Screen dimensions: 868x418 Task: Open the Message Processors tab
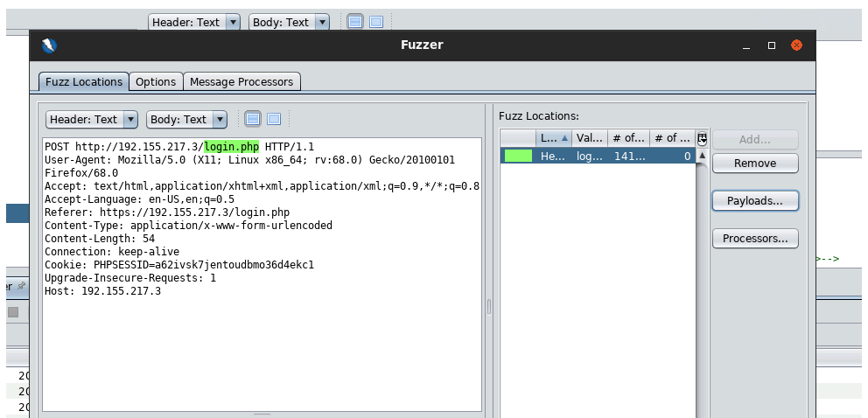click(x=241, y=81)
